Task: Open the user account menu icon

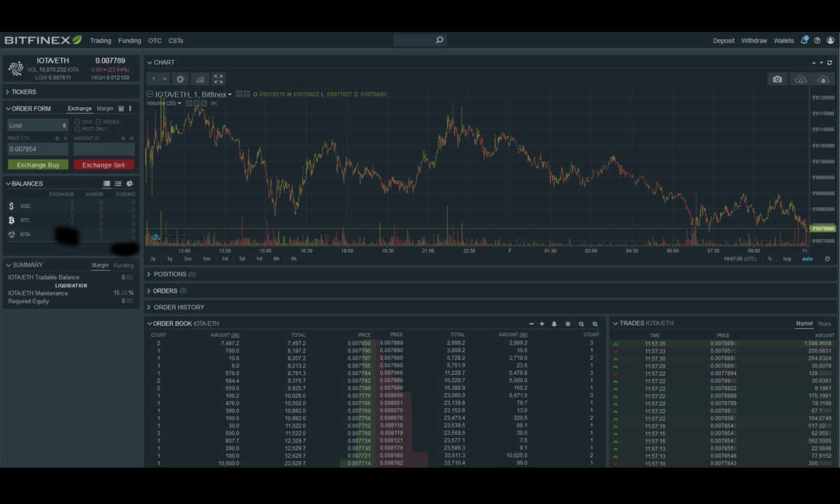Action: pos(830,41)
